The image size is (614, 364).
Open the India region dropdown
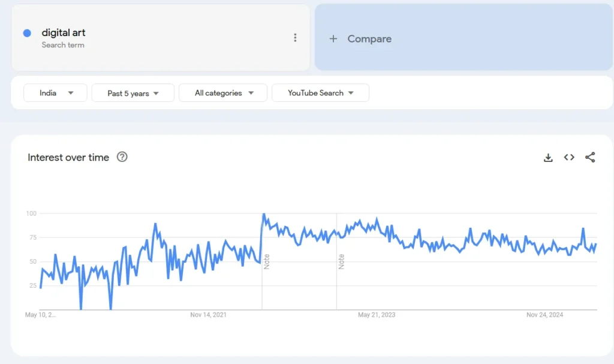55,92
